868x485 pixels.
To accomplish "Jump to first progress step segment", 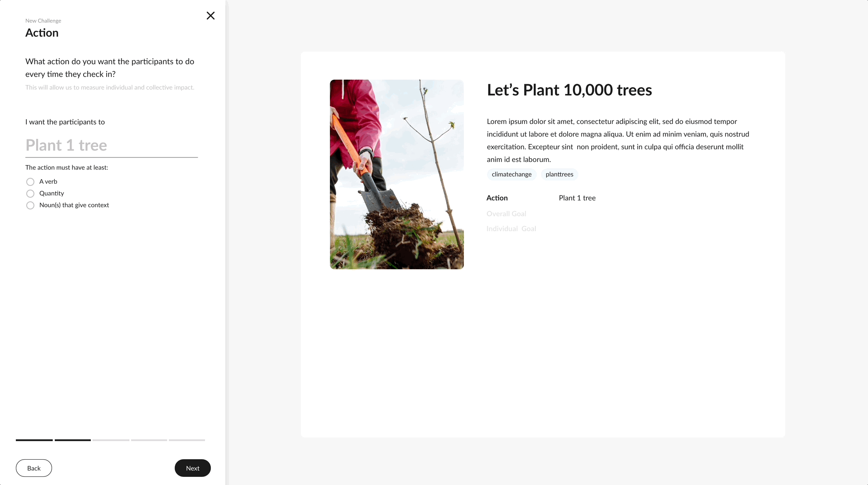I will pyautogui.click(x=34, y=440).
